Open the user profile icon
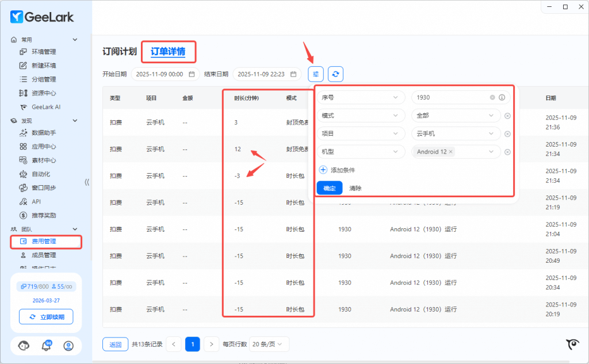 (68, 346)
